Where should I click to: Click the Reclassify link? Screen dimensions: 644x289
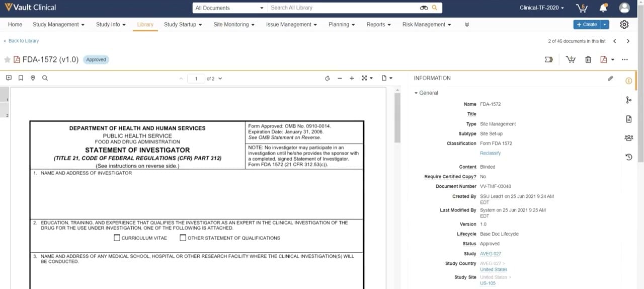[x=490, y=153]
